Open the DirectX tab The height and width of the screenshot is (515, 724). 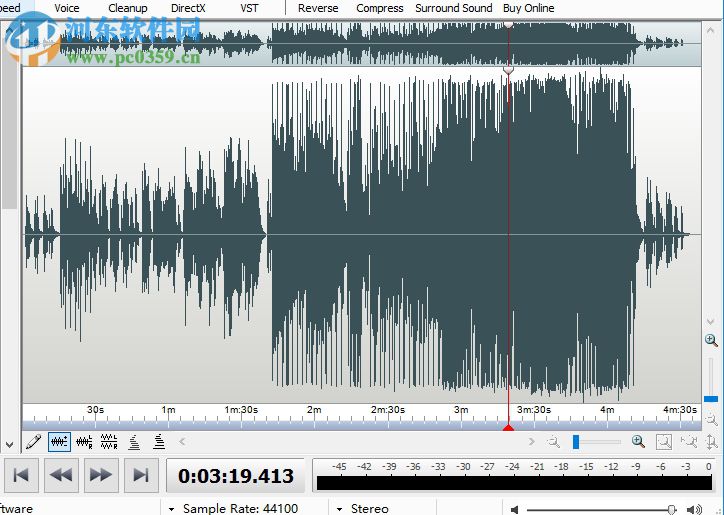[x=188, y=8]
